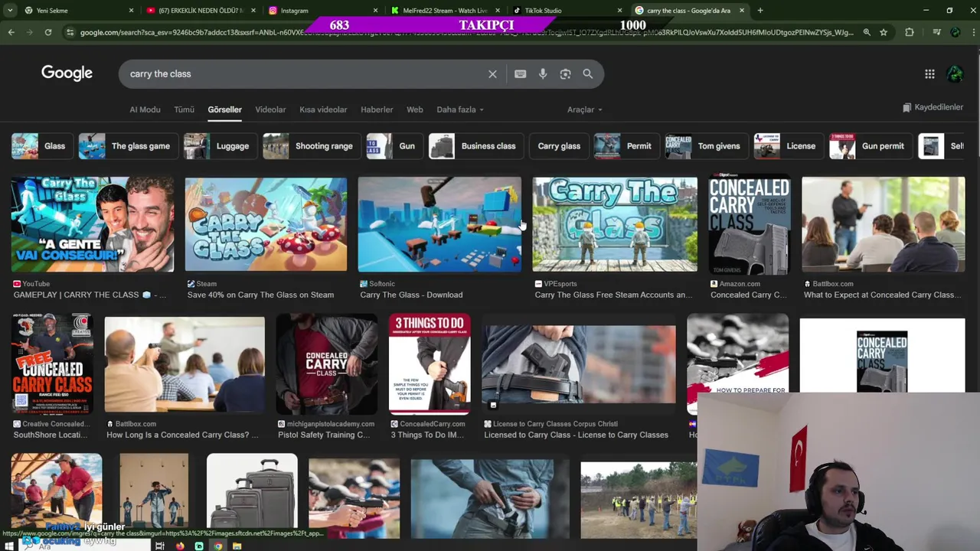Switch to the AI Modu tab
Viewport: 980px width, 551px height.
point(145,109)
